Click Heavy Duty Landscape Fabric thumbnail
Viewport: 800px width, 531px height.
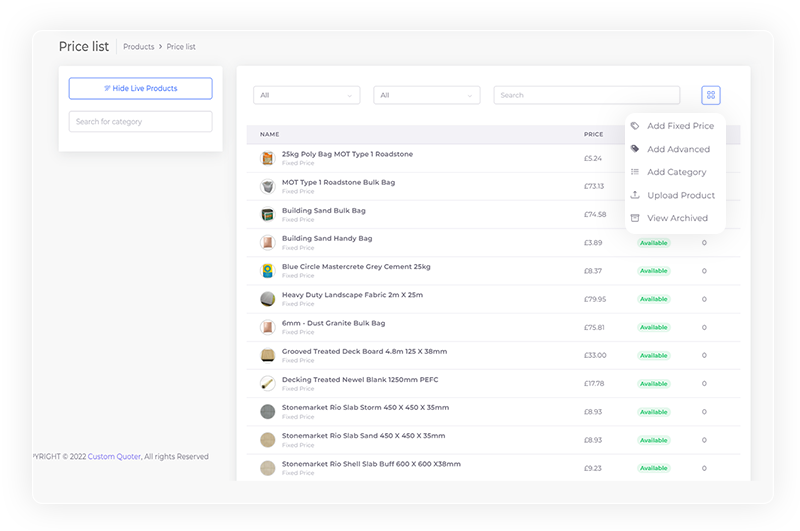267,299
